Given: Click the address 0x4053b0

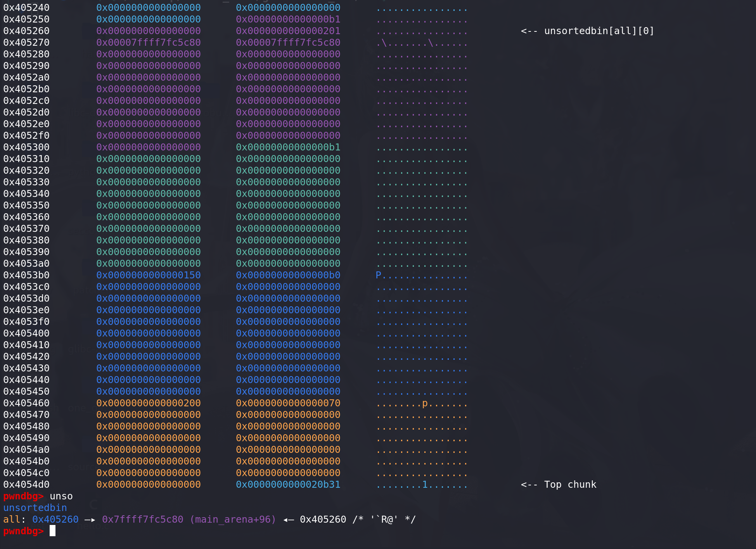Looking at the screenshot, I should point(26,275).
